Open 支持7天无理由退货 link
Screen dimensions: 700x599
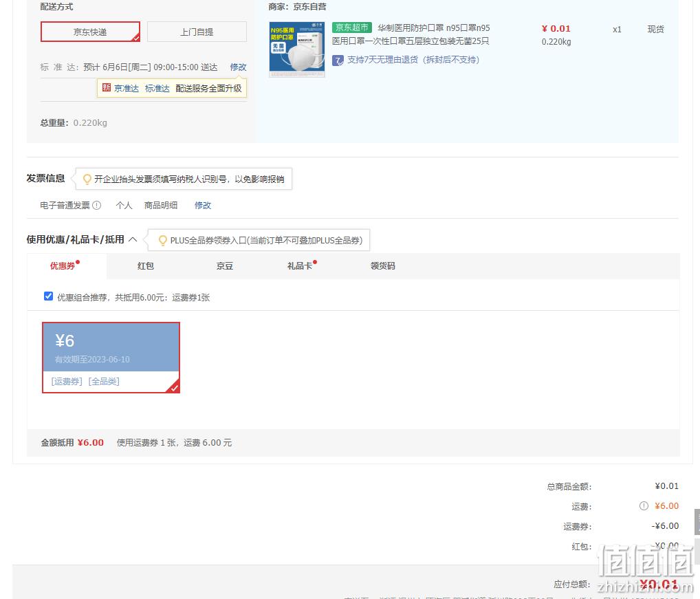tap(413, 60)
